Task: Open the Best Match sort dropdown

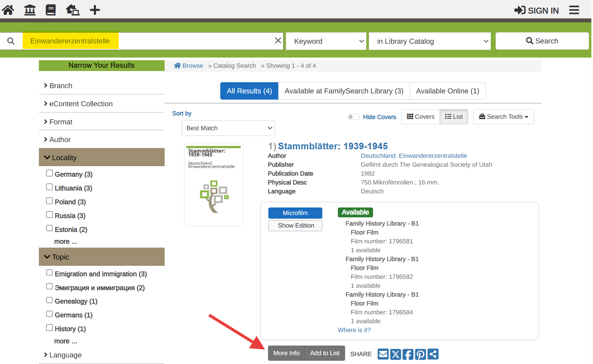Action: pyautogui.click(x=228, y=128)
